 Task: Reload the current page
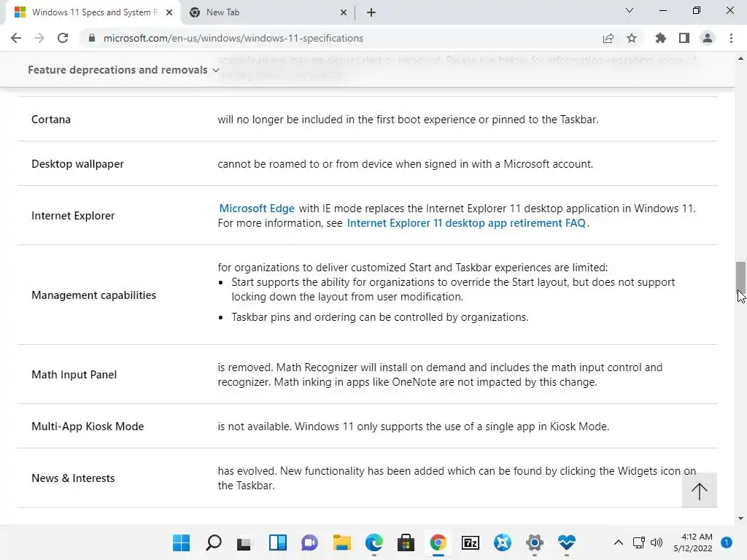coord(63,38)
